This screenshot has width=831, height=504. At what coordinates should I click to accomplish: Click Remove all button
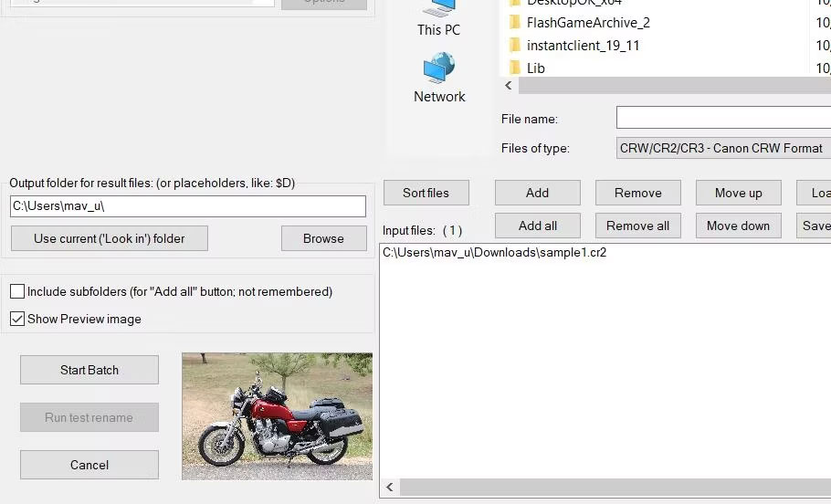pyautogui.click(x=637, y=226)
